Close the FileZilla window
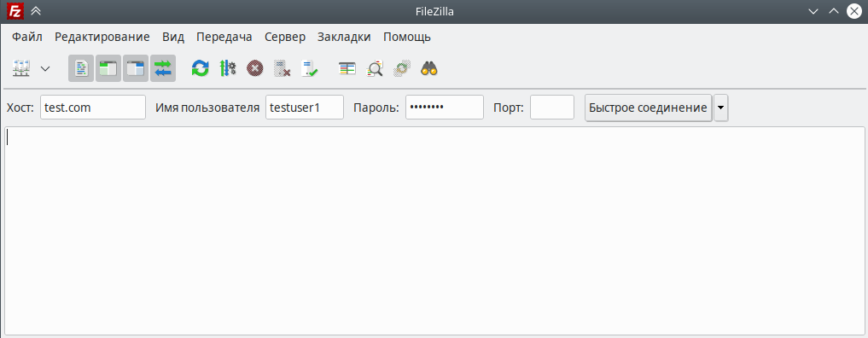This screenshot has width=868, height=338. pos(854,11)
